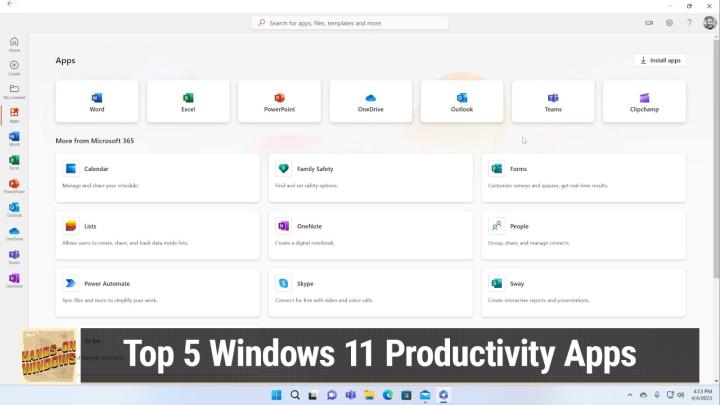
Task: Open the Calendar card
Action: click(x=158, y=178)
